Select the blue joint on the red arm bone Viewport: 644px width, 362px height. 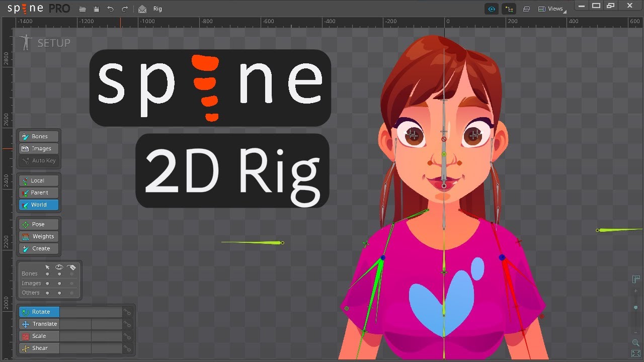[502, 257]
